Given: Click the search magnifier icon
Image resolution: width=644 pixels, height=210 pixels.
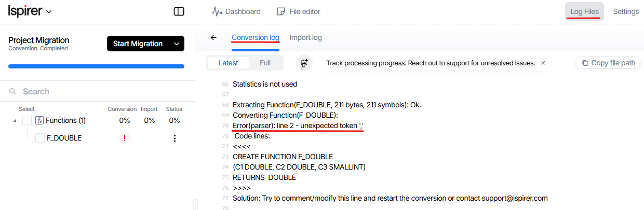Looking at the screenshot, I should pos(13,91).
